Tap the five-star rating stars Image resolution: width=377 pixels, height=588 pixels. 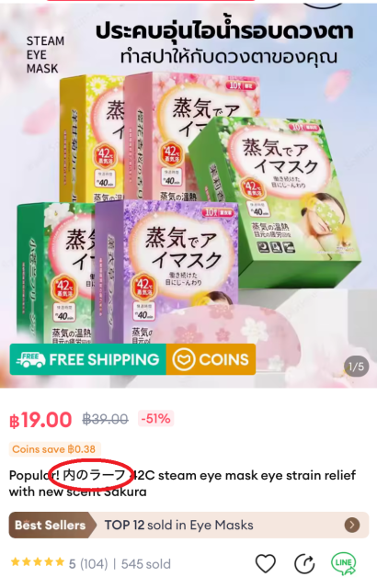(38, 562)
